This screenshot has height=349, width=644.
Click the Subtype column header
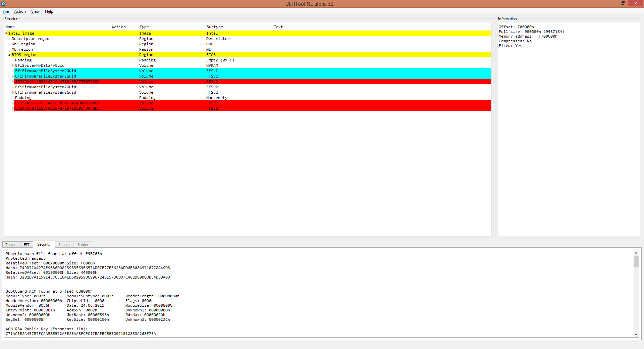[x=238, y=27]
